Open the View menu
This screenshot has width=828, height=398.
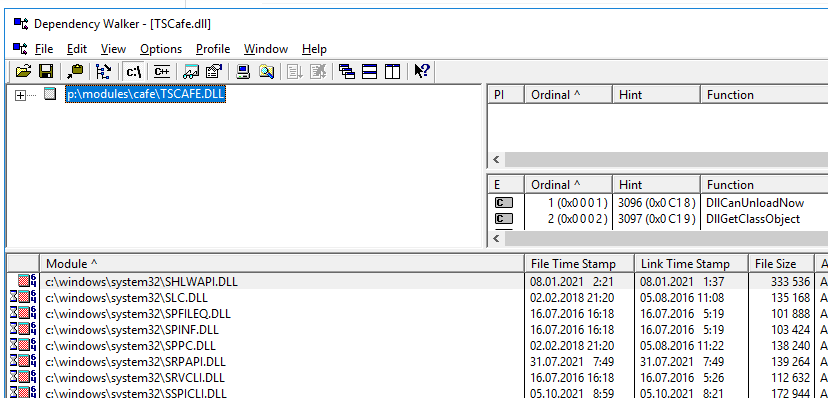coord(113,49)
